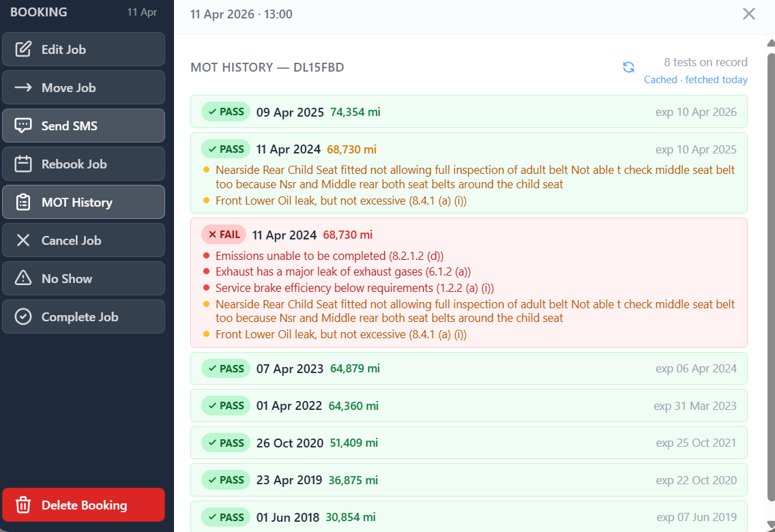Click the pencil icon on Edit Job

(x=23, y=49)
